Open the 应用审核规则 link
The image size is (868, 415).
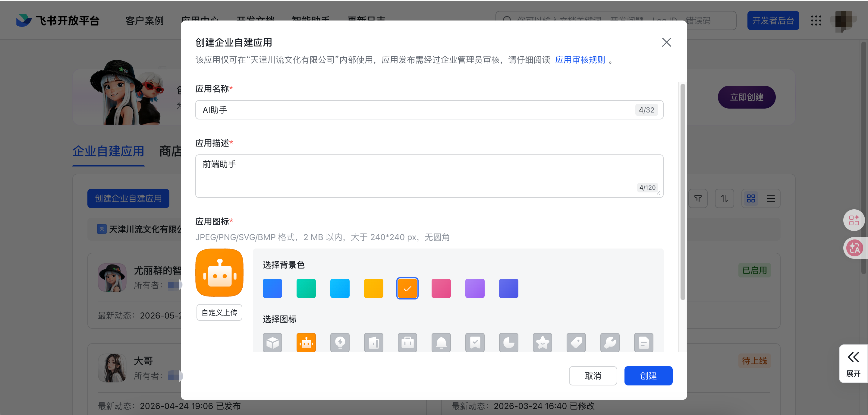coord(580,60)
